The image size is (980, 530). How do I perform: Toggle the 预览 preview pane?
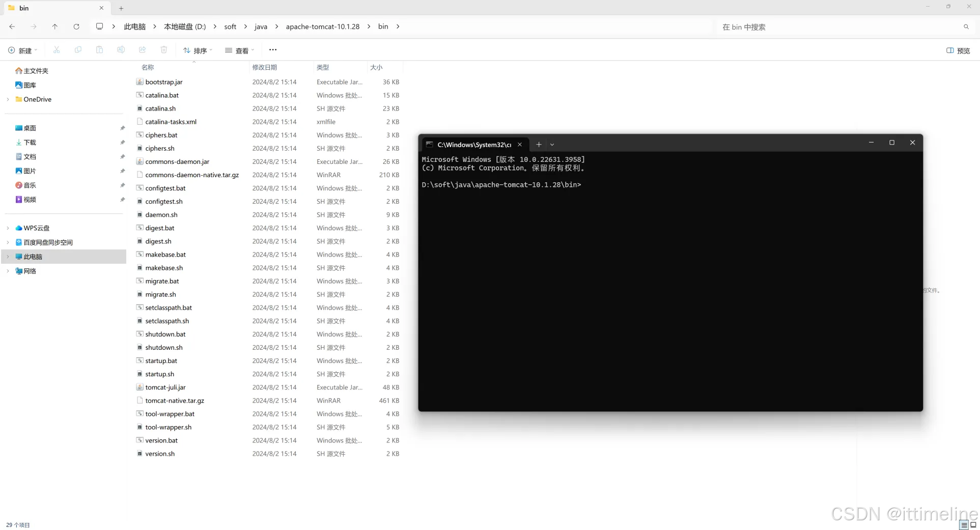958,50
